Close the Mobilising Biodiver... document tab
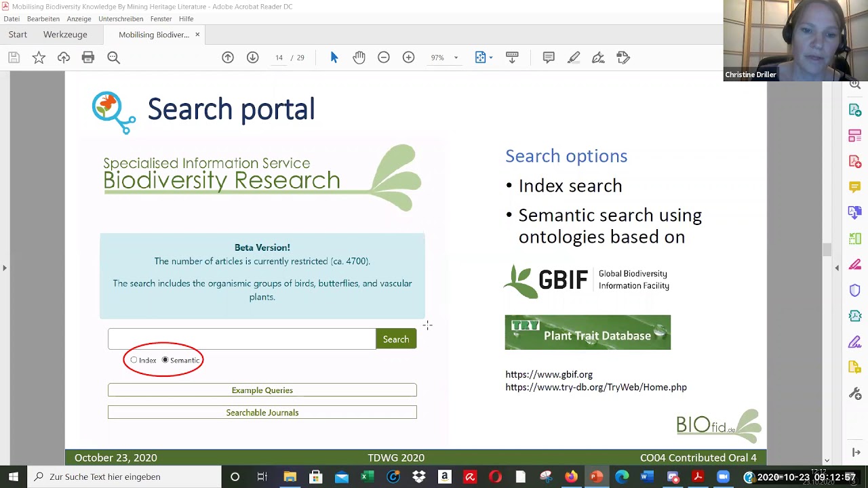The width and height of the screenshot is (868, 488). [x=197, y=35]
